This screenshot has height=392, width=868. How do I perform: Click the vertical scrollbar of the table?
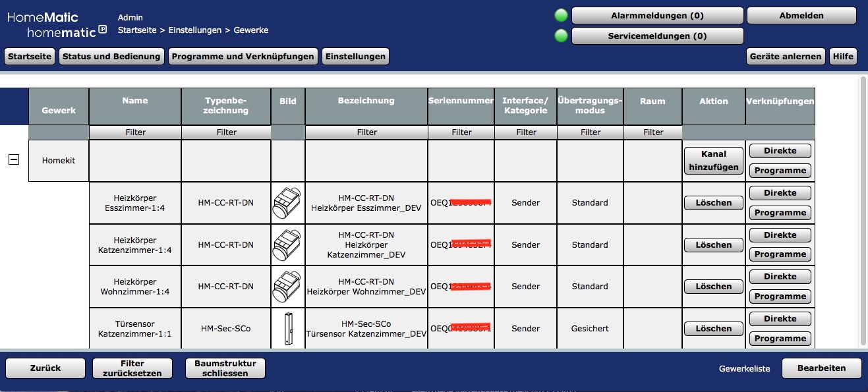coord(863,211)
